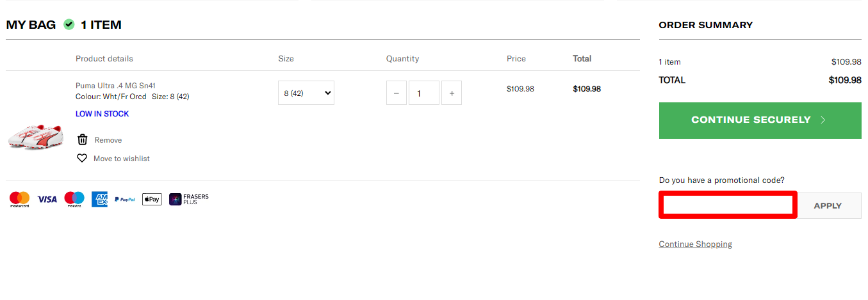Decrease quantity with the minus button
The height and width of the screenshot is (300, 868).
coord(396,93)
